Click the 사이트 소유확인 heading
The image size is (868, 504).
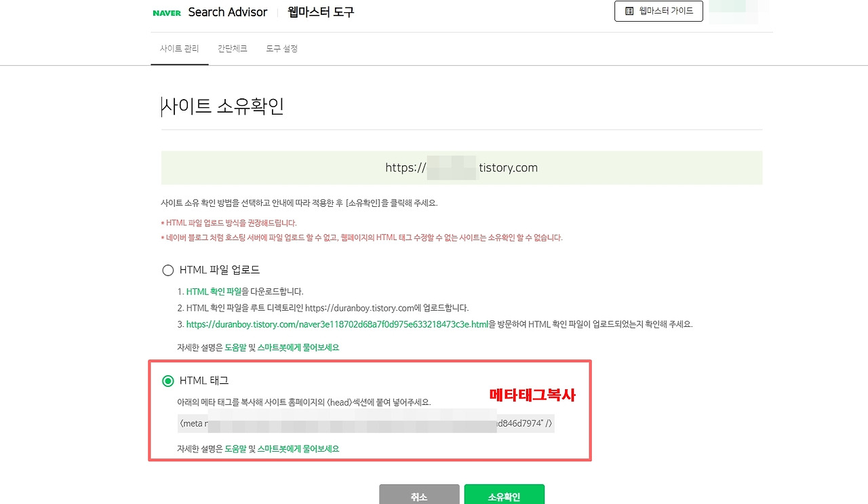point(222,106)
